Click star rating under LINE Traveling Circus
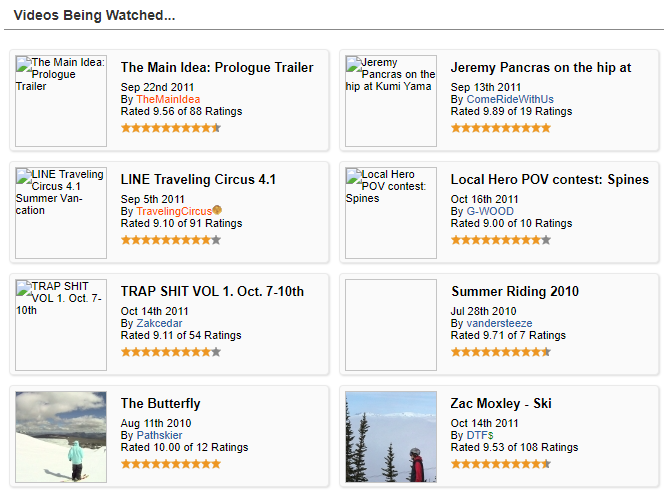 tap(170, 240)
